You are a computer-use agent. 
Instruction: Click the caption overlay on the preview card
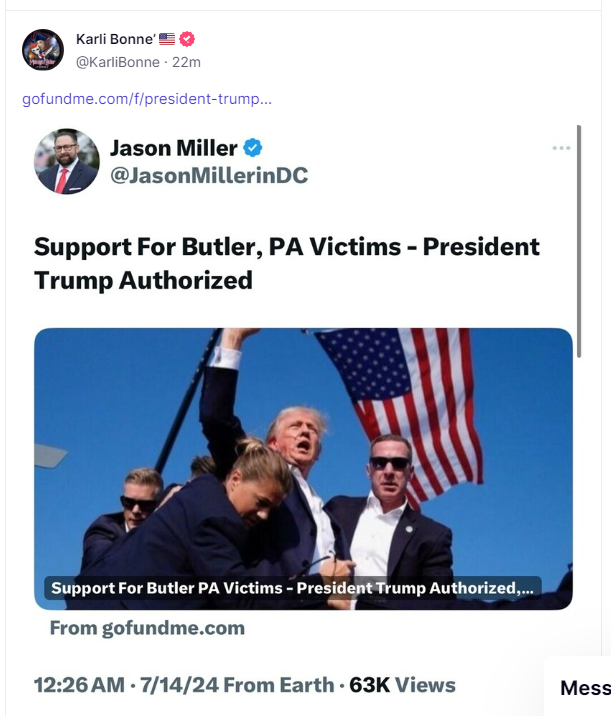[293, 588]
